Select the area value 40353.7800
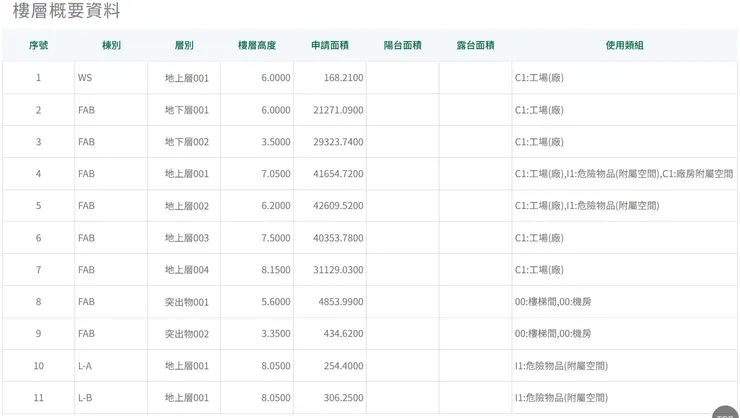Viewport: 740px width, 418px height. coord(338,238)
